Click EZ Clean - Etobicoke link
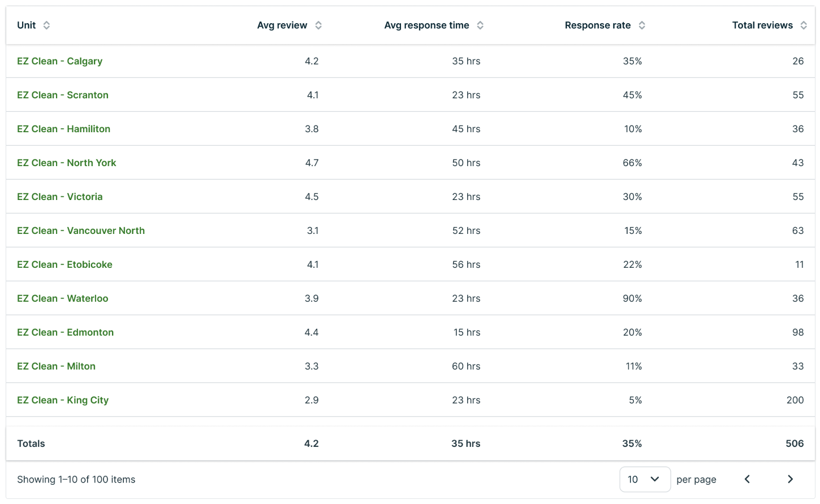The width and height of the screenshot is (820, 504). 64,264
